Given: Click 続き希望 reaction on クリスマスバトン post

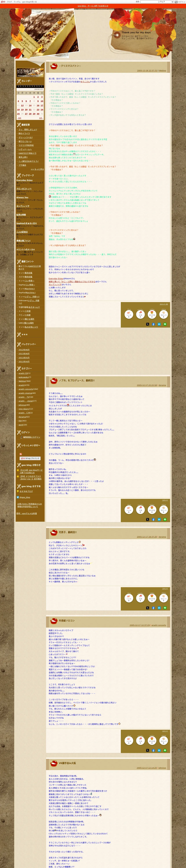Looking at the screenshot, I should [152, 314].
